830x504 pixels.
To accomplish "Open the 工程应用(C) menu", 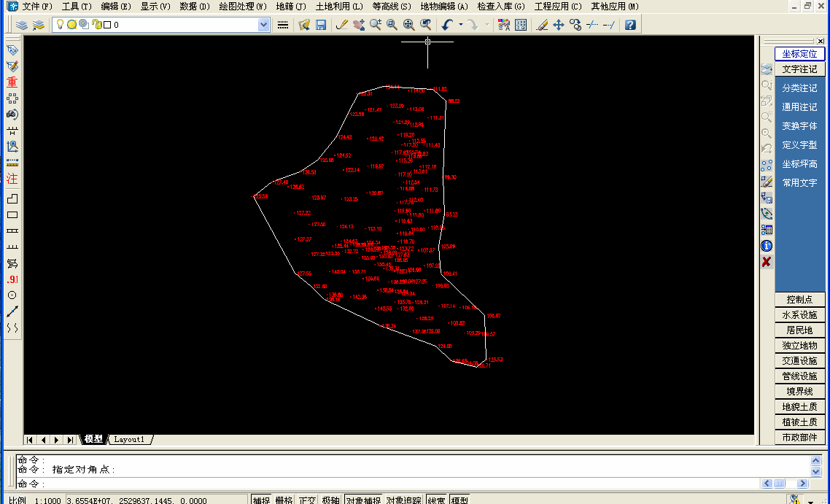I will point(558,7).
